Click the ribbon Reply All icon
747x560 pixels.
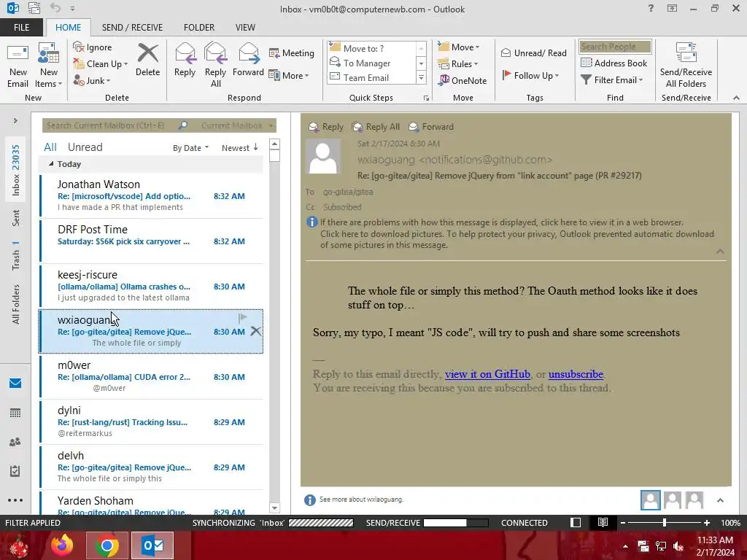[x=215, y=65]
